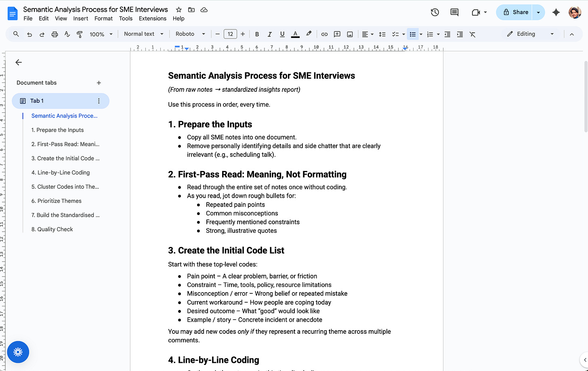View the cloud document status icon
The width and height of the screenshot is (588, 371).
204,10
